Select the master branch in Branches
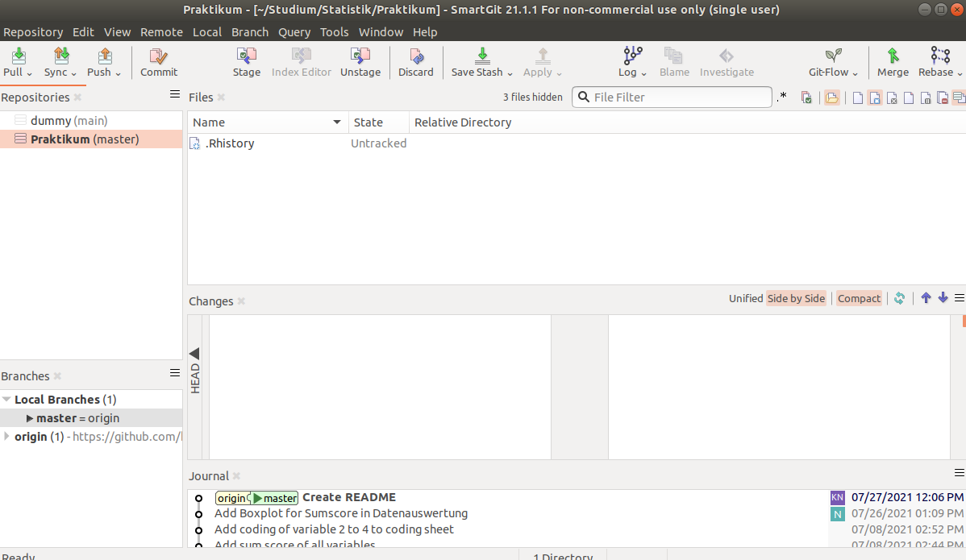966x560 pixels. pyautogui.click(x=91, y=418)
